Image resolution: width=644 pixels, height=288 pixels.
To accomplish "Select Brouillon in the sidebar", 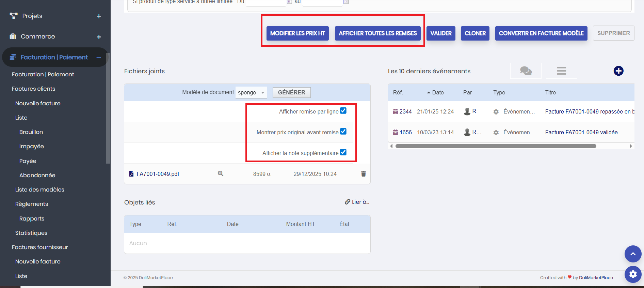I will click(x=31, y=132).
